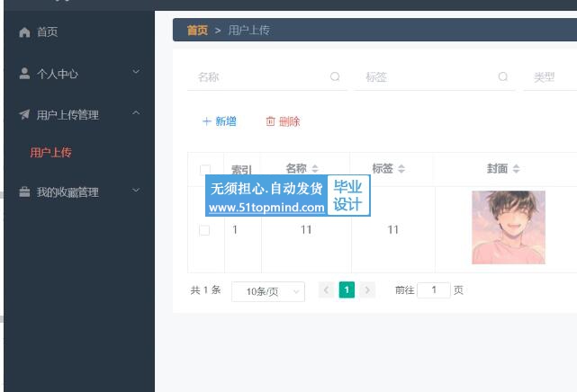
Task: Click the 删除 delete button
Action: click(x=283, y=121)
